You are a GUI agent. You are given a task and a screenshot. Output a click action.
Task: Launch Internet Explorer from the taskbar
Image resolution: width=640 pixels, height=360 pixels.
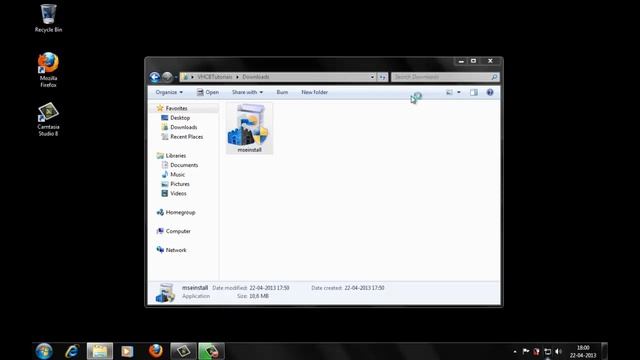tap(72, 351)
